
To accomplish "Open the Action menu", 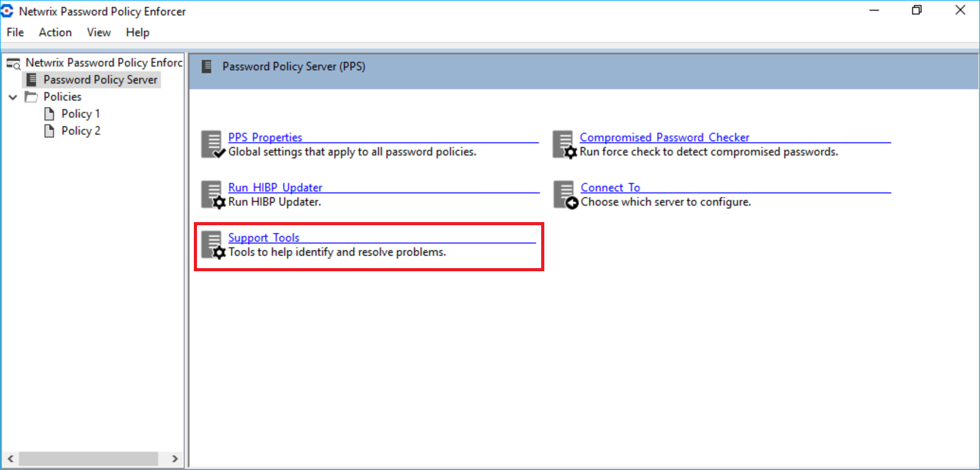I will pyautogui.click(x=55, y=32).
